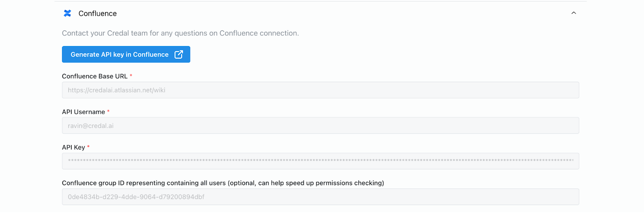Click the Confluence section title text
The height and width of the screenshot is (213, 644).
point(97,13)
